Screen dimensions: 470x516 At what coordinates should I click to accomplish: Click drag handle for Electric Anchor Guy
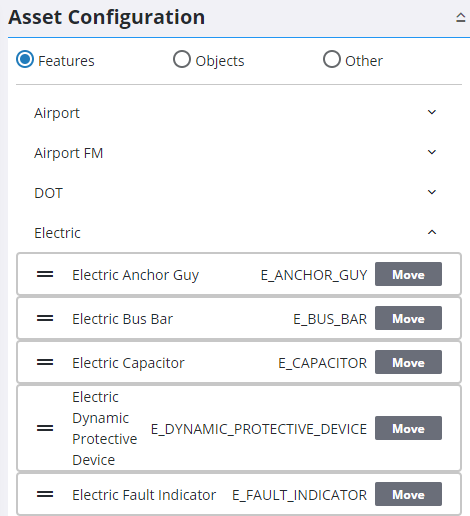point(45,274)
